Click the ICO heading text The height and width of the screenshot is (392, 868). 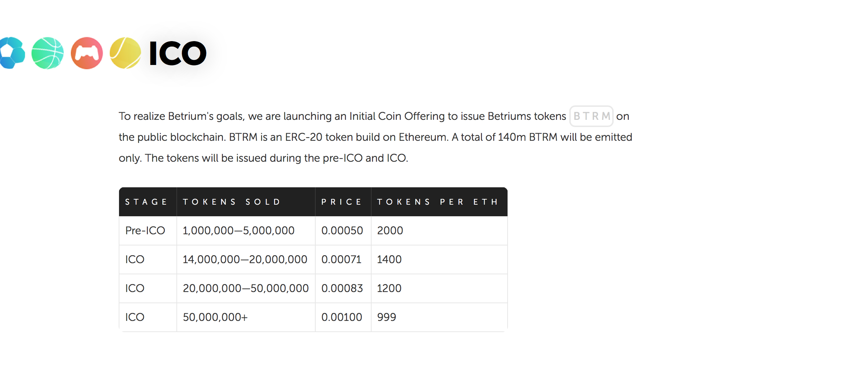pos(178,53)
